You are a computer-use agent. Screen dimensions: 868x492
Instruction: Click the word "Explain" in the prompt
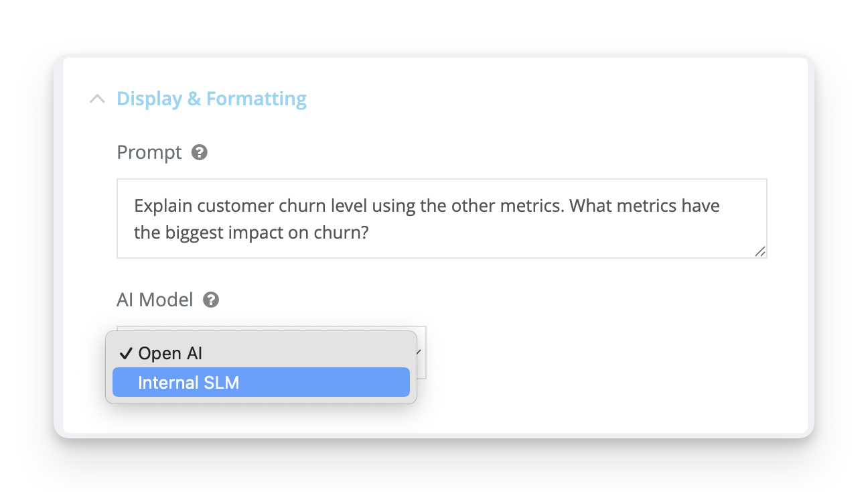tap(163, 205)
